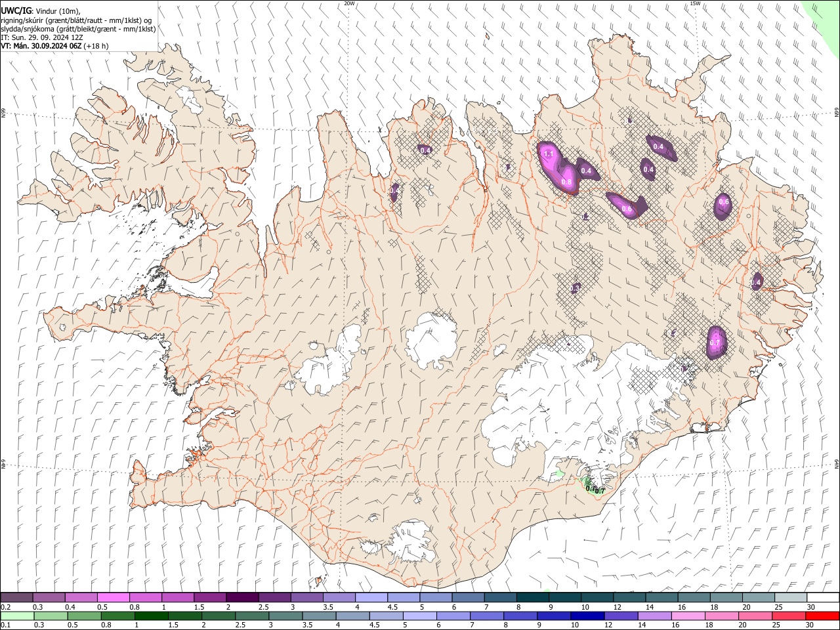The image size is (840, 630).
Task: Pick the white 30 snow-scale swatch
Action: pos(823,598)
